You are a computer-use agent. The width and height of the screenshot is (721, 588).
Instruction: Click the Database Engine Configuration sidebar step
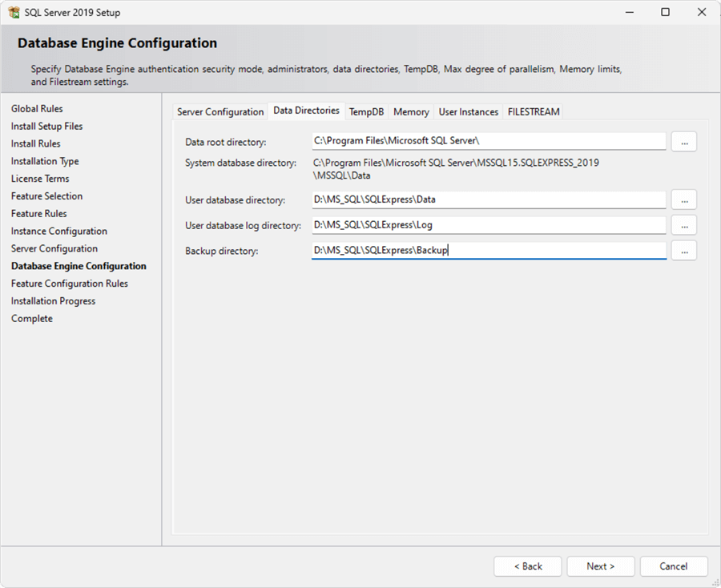coord(79,266)
